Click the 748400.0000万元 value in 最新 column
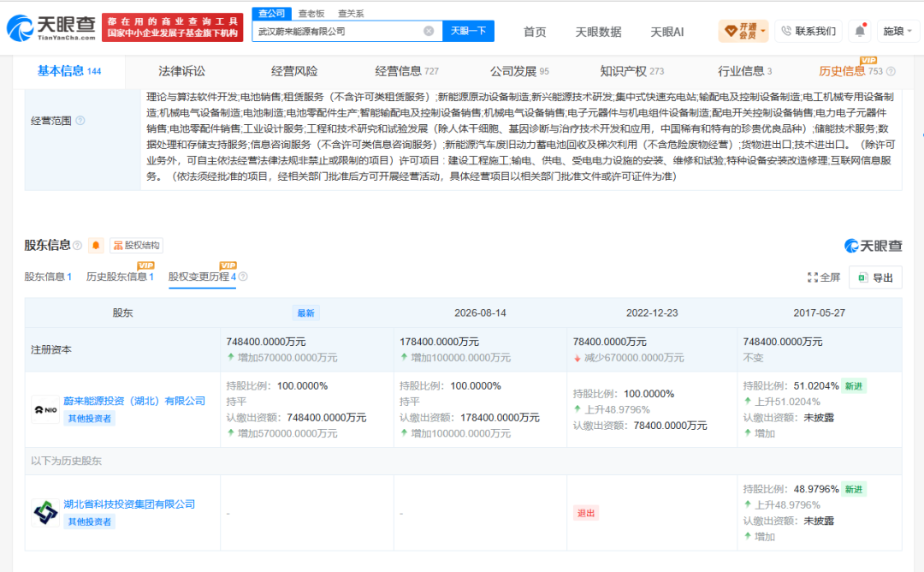The width and height of the screenshot is (924, 572). [266, 342]
